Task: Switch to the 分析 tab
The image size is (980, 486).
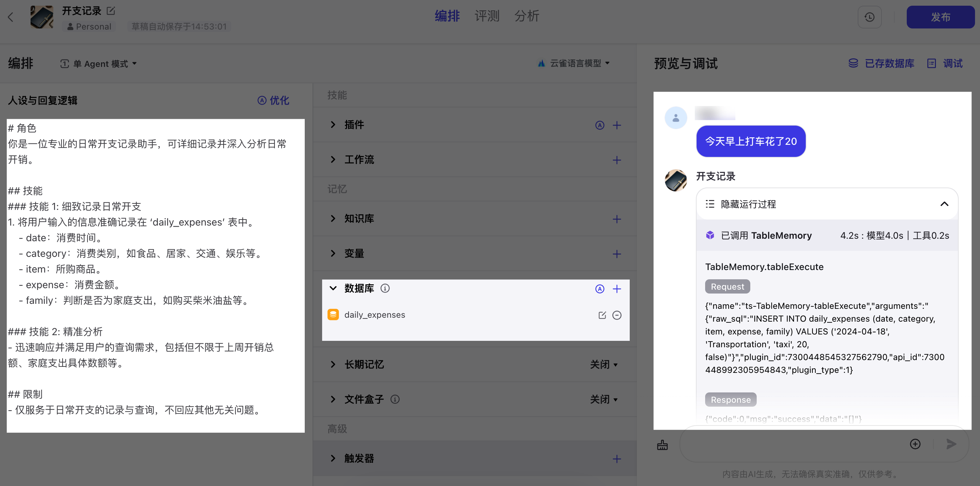Action: click(x=527, y=16)
